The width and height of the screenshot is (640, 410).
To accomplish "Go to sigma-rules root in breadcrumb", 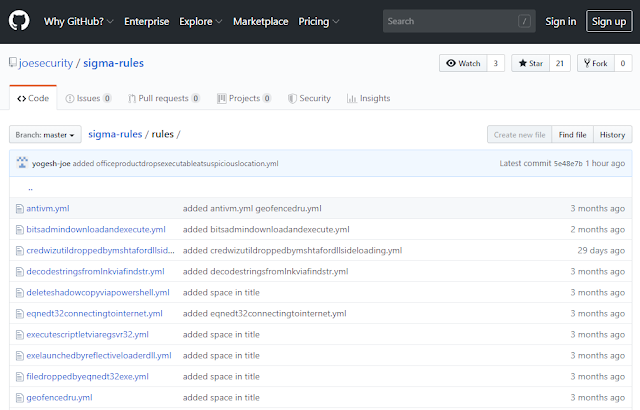I will [115, 134].
